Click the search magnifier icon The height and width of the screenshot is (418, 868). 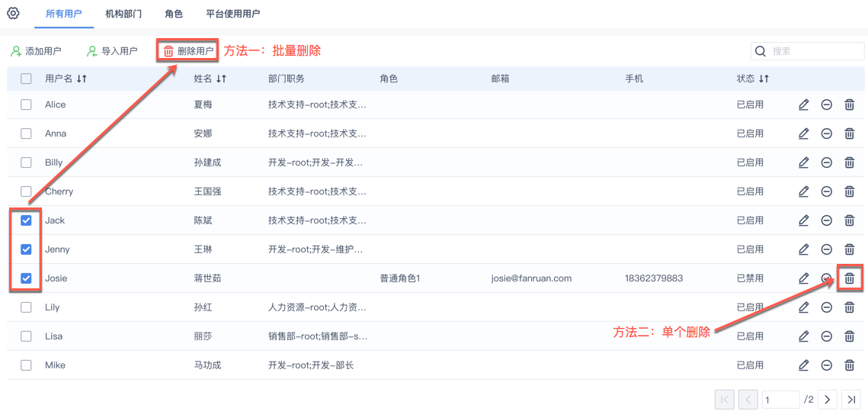pos(760,51)
